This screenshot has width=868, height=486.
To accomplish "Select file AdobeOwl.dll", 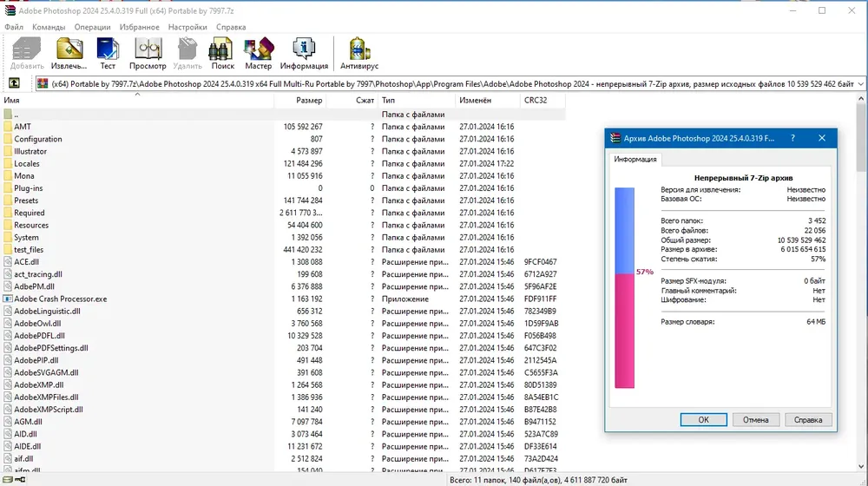I will 282,323.
